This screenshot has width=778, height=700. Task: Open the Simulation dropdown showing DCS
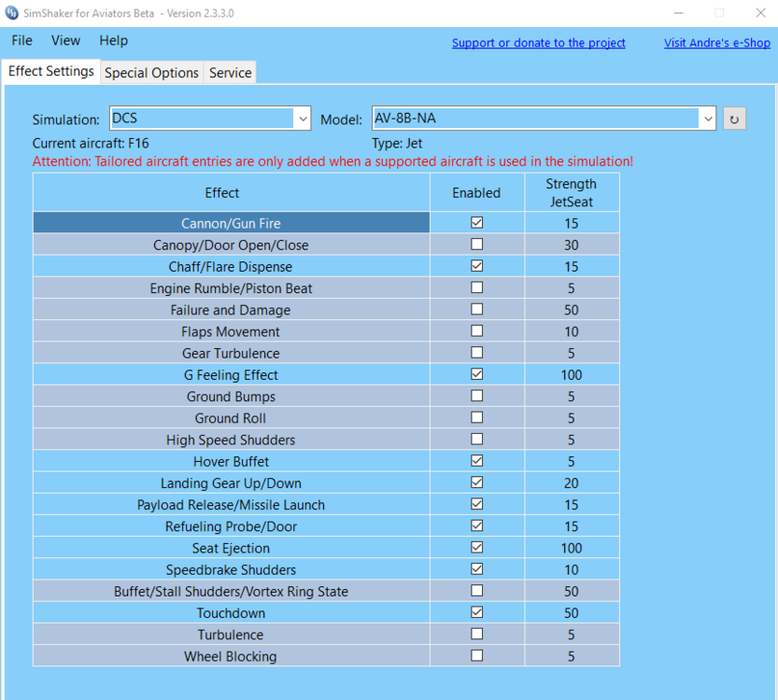point(210,119)
